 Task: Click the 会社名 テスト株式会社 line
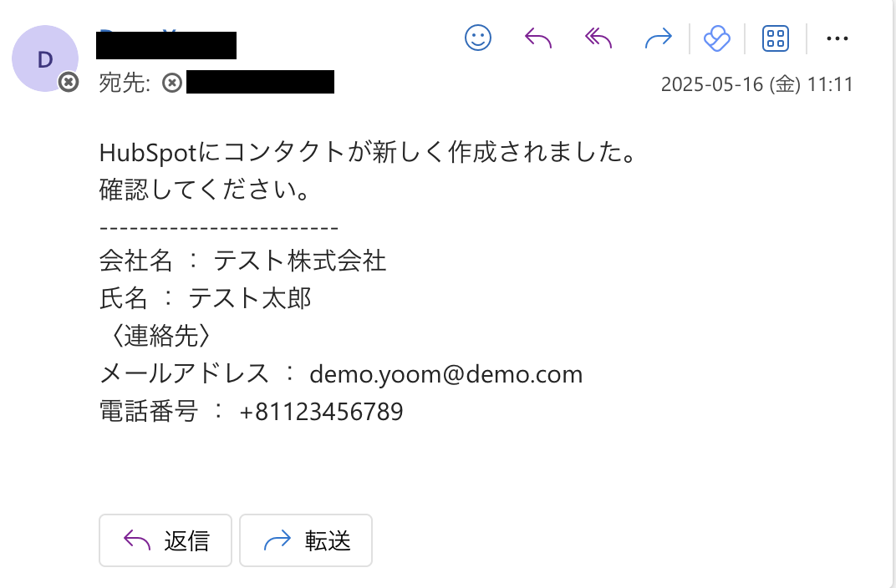(x=242, y=261)
